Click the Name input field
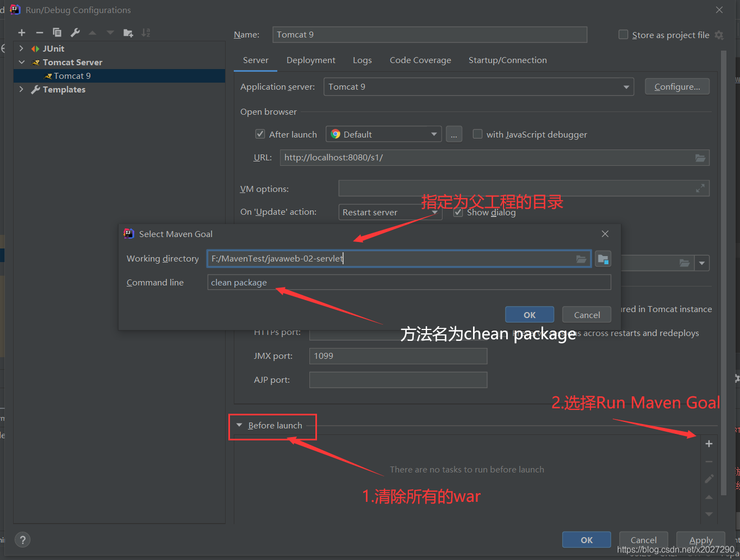The image size is (740, 560). coord(430,35)
